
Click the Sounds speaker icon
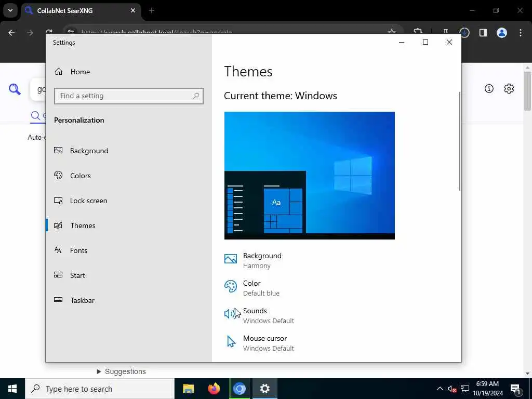(x=231, y=314)
